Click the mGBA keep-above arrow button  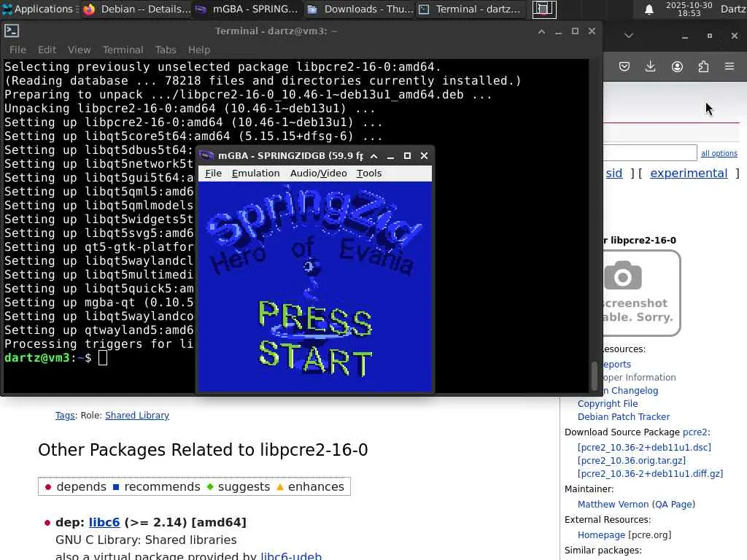[374, 156]
